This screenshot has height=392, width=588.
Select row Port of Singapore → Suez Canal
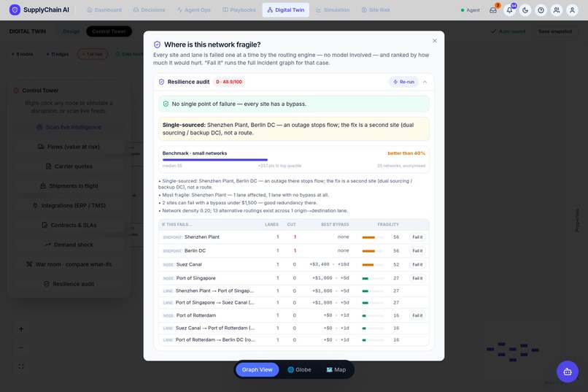coord(293,303)
